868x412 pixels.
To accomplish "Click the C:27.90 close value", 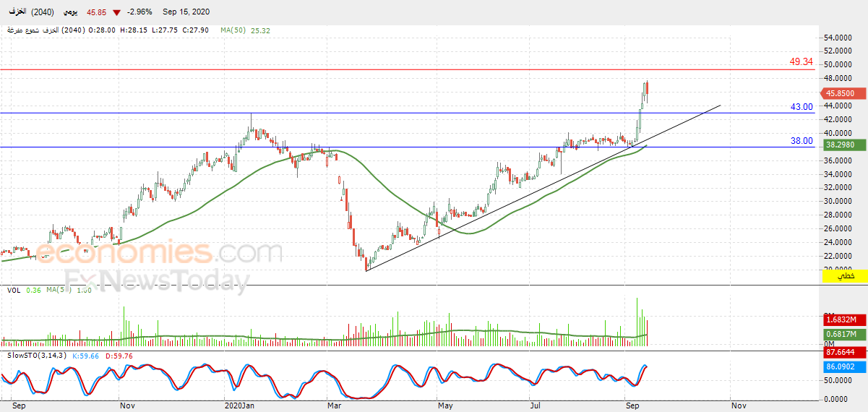I will [x=195, y=30].
